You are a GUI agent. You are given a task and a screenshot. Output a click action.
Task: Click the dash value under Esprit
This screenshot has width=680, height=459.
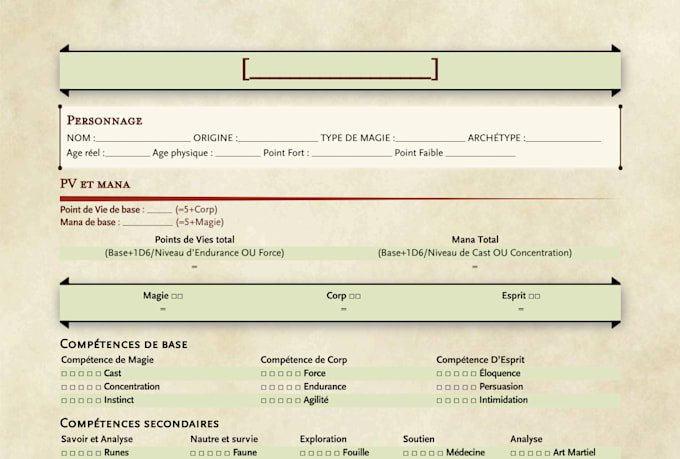[x=521, y=309]
